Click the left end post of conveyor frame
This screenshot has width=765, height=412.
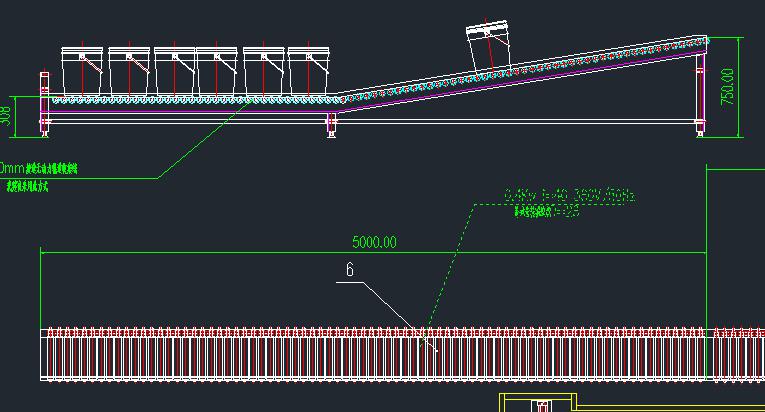pos(44,100)
